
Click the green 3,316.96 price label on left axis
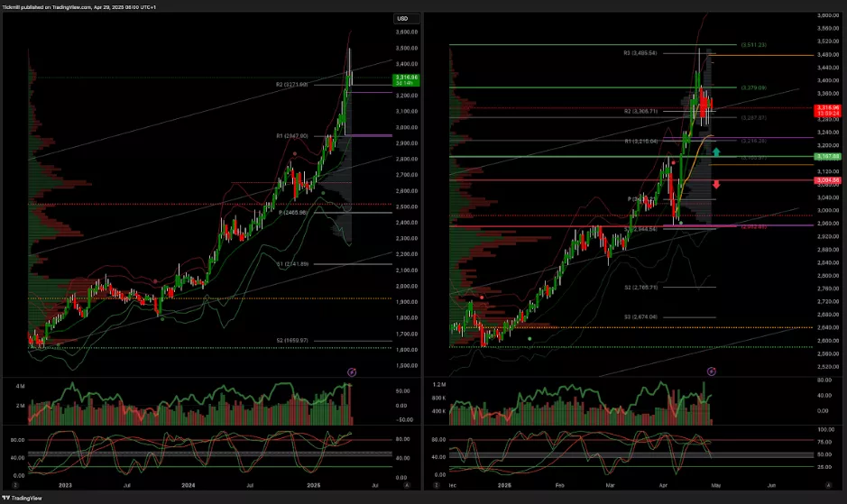coord(404,80)
